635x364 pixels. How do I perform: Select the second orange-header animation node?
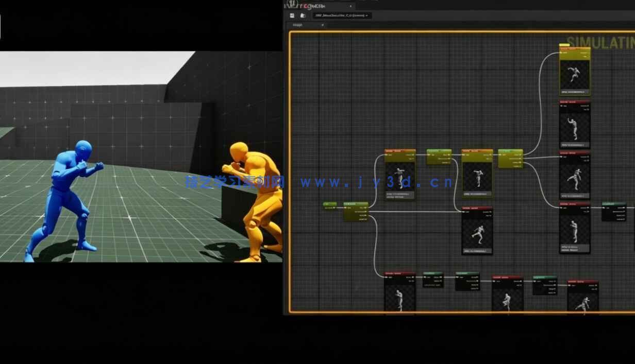pyautogui.click(x=477, y=174)
